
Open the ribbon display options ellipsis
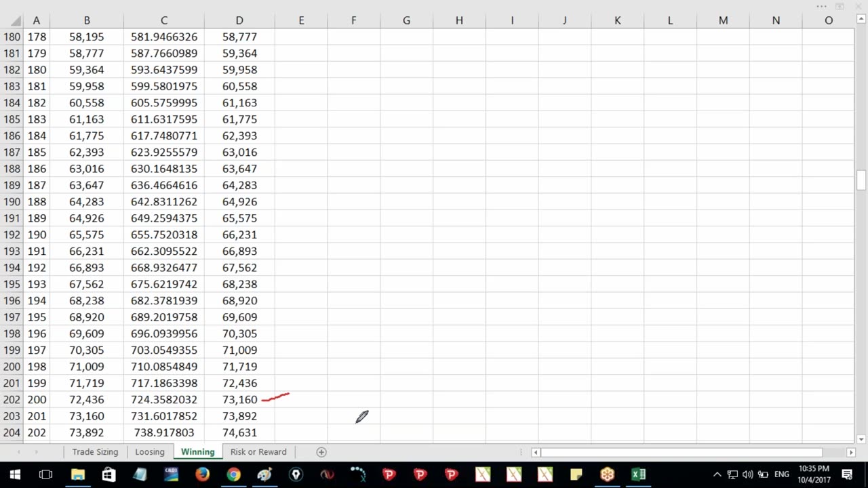(821, 7)
